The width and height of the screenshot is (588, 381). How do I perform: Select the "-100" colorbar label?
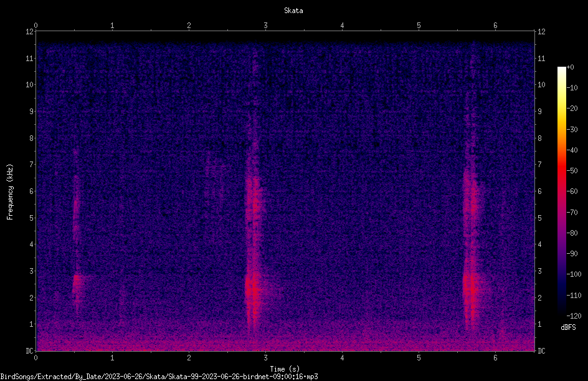coord(574,274)
